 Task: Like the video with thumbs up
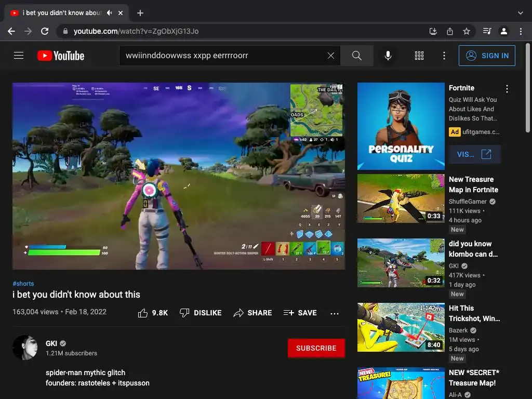[153, 313]
